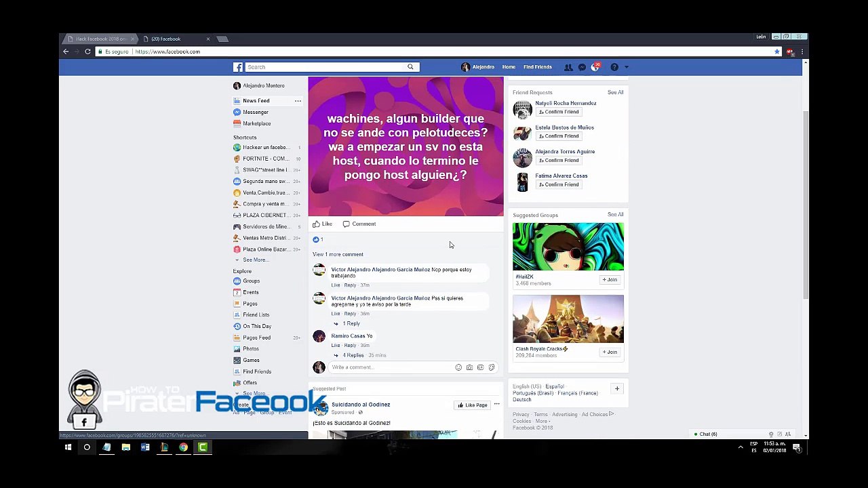Click Comment on the wachines post
868x488 pixels.
359,224
